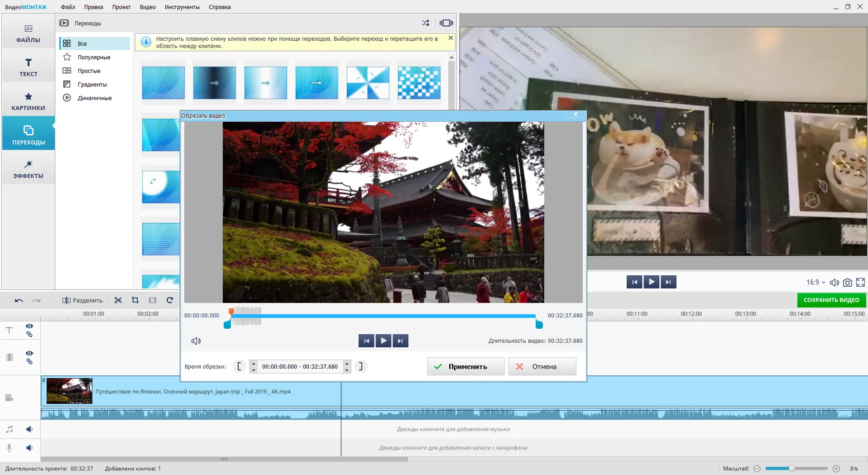Viewport: 868px width, 475px height.
Task: Open fullscreen preview mode
Action: [x=861, y=283]
